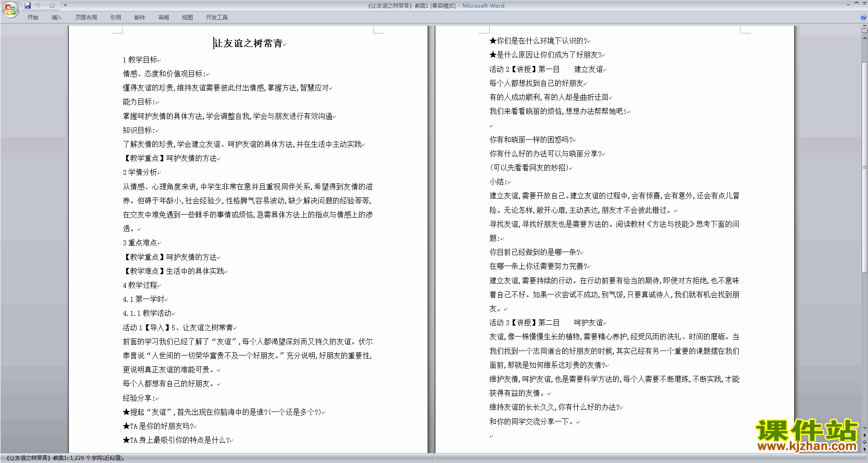Toggle the ruler icon above the scrollbar
Viewport: 868px width, 463px height.
[x=864, y=31]
